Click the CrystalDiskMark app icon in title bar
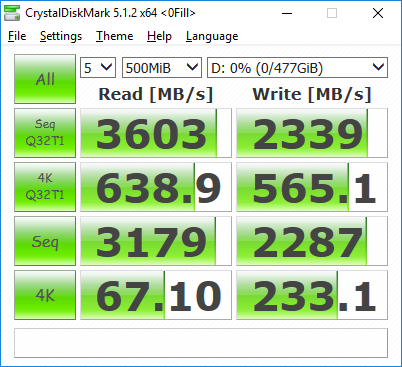 click(12, 13)
